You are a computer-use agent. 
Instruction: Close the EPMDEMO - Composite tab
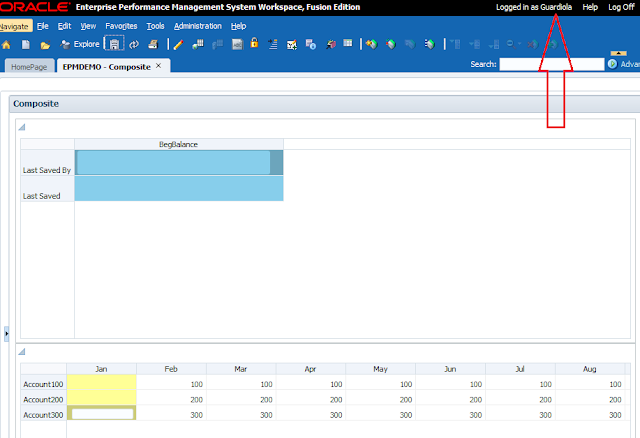click(x=158, y=66)
